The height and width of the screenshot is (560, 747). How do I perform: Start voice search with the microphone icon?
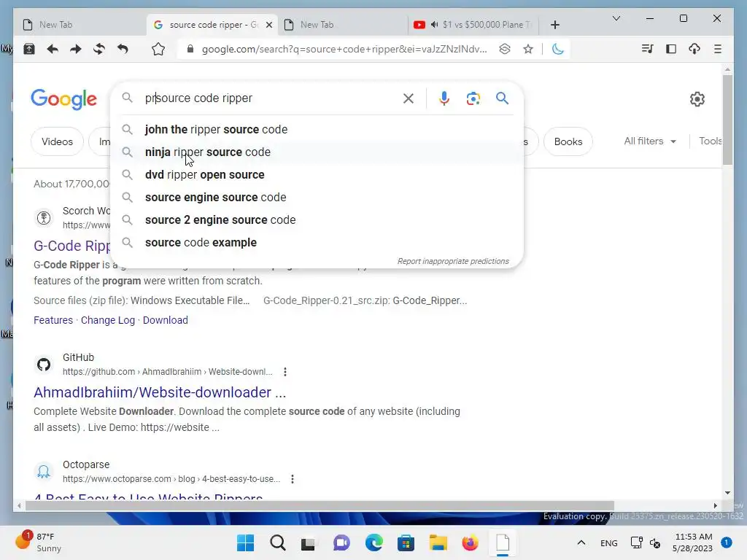coord(444,98)
